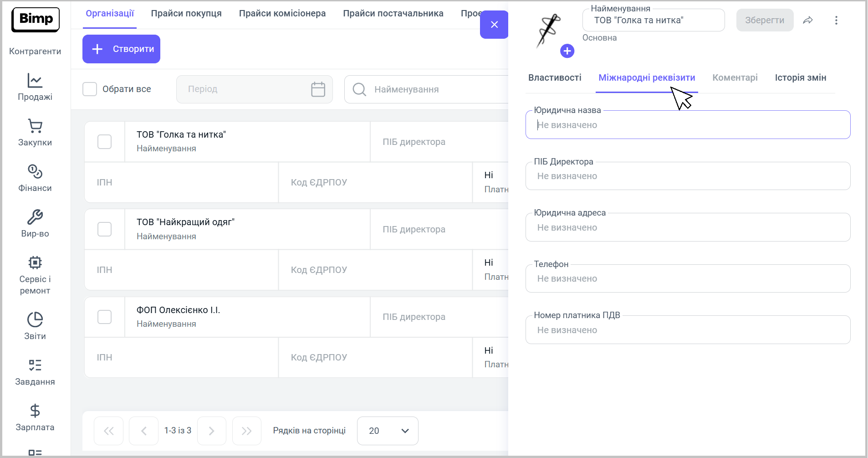Switch to the Історія змін tab
The image size is (868, 458).
(x=800, y=78)
